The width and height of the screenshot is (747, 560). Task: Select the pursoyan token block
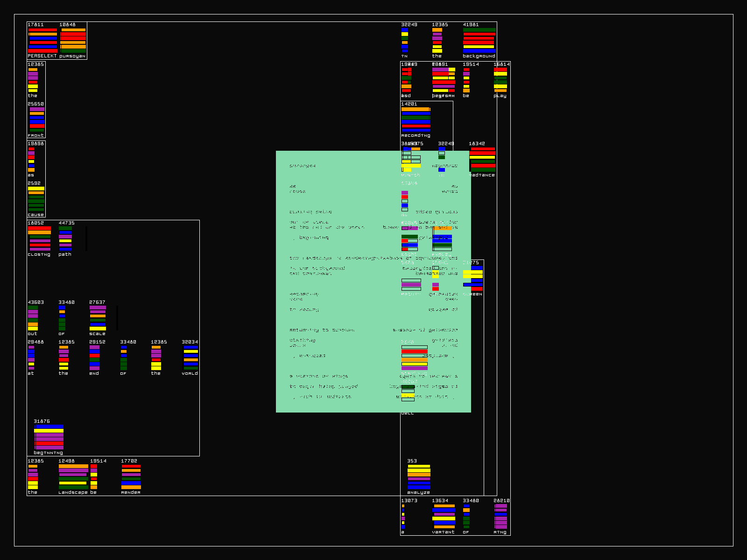[73, 40]
